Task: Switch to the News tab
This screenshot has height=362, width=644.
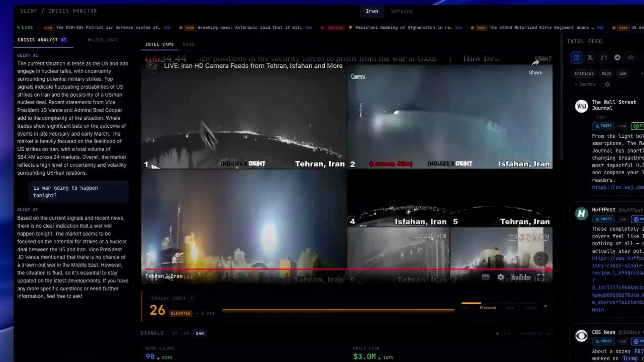Action: click(x=189, y=45)
